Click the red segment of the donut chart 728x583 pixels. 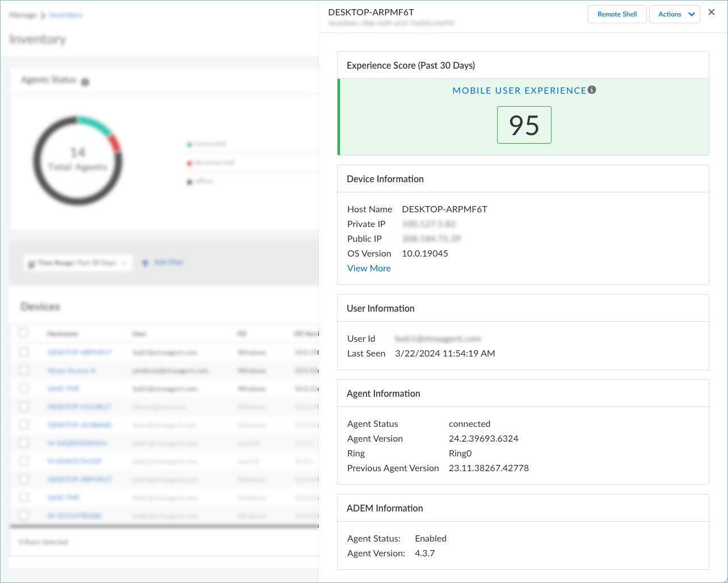click(116, 143)
